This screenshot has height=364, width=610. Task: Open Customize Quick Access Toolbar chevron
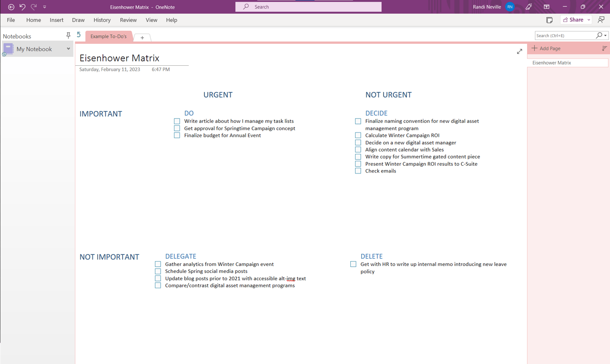[x=44, y=7]
